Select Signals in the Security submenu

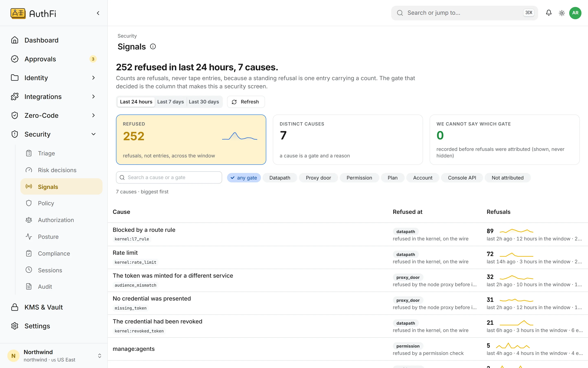click(x=61, y=187)
